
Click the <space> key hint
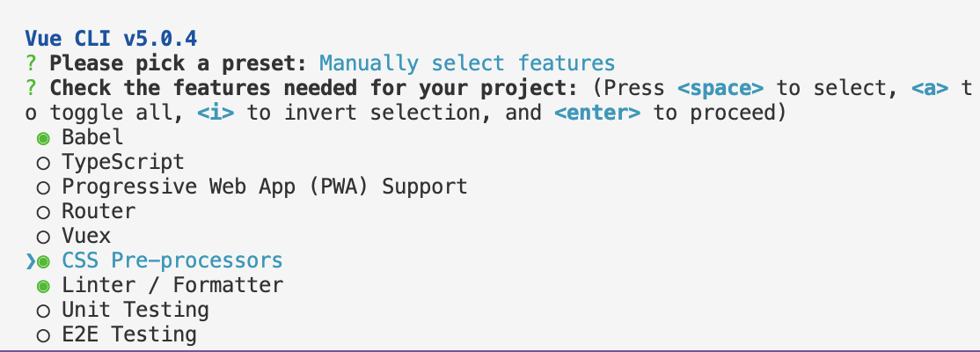(x=720, y=88)
